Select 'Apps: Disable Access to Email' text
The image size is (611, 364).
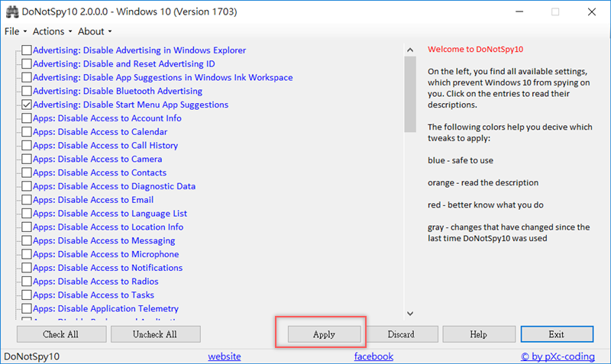pos(93,200)
